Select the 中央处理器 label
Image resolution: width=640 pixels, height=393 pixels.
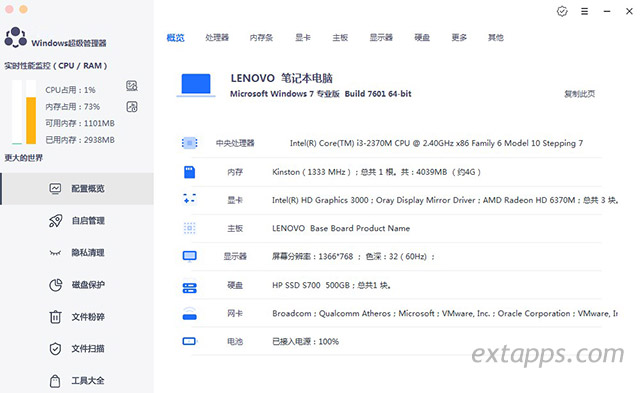click(x=235, y=143)
